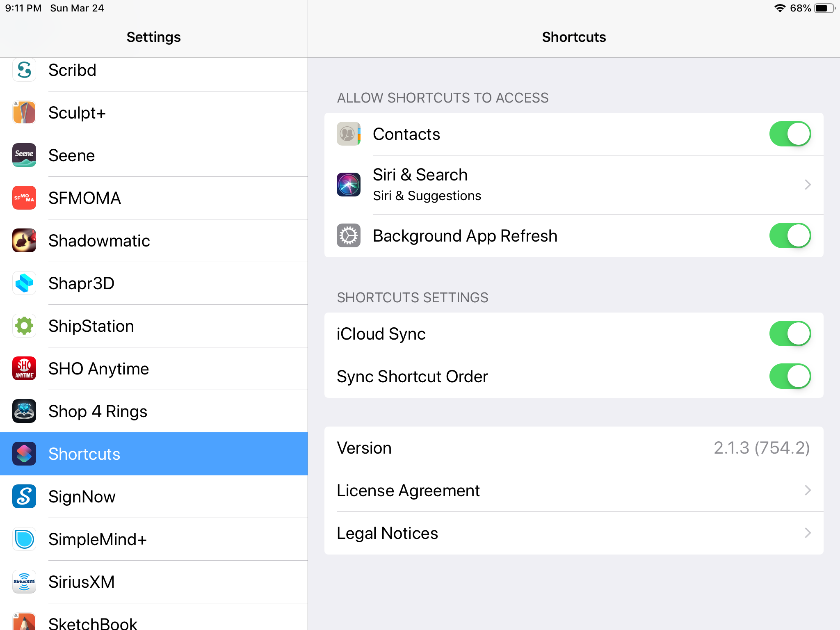Tap the Version number row
Image resolution: width=840 pixels, height=630 pixels.
[573, 448]
